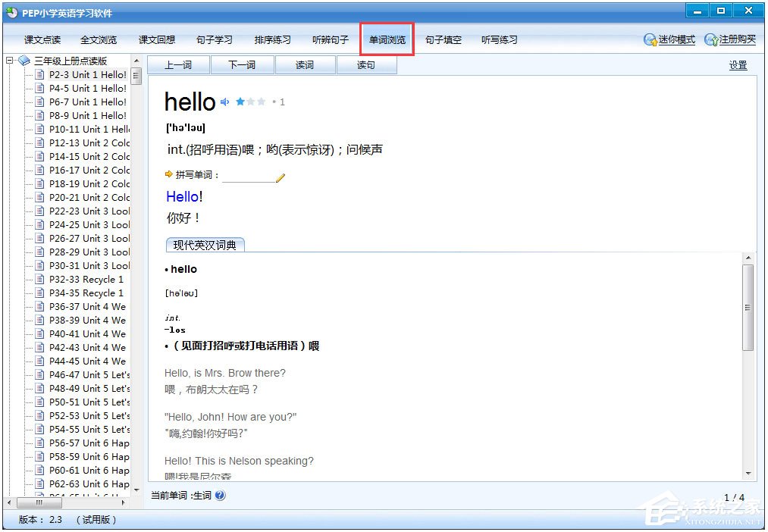Click the 下一词 button
The height and width of the screenshot is (532, 768).
point(242,64)
